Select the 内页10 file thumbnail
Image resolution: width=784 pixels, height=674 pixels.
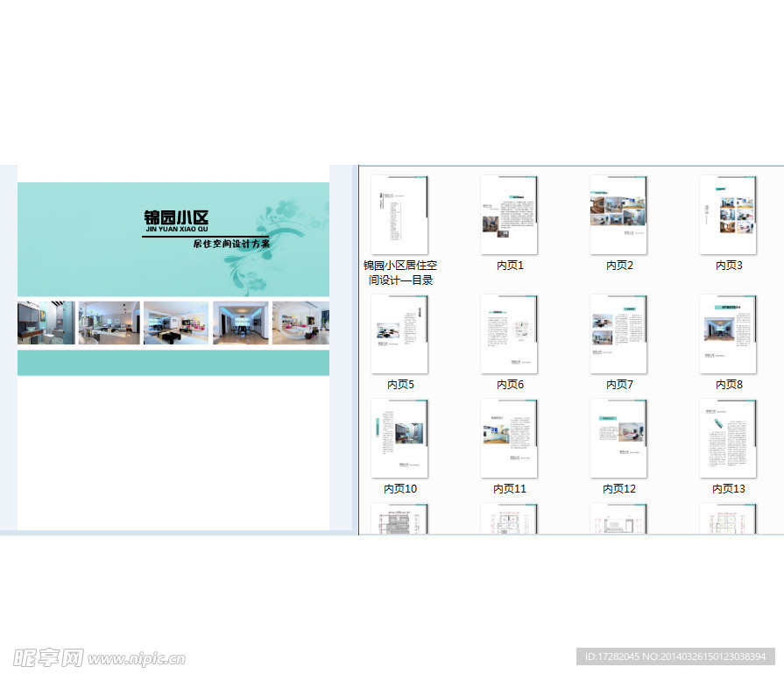click(399, 438)
